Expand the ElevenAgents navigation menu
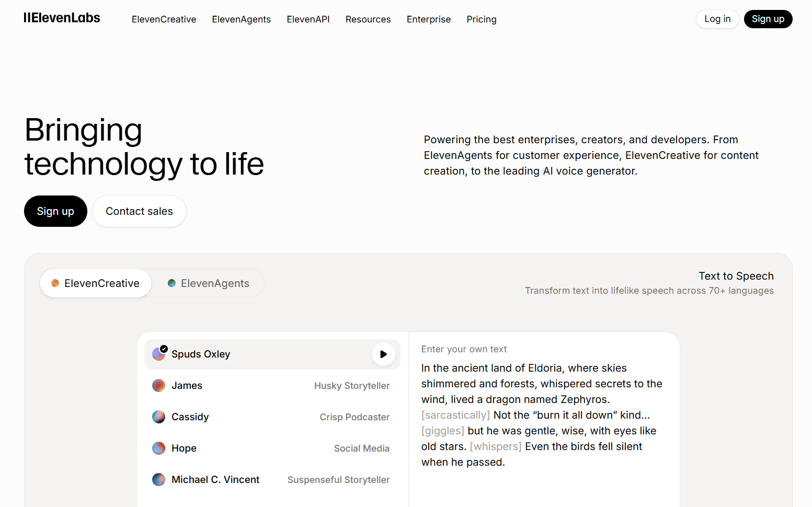 pos(241,19)
